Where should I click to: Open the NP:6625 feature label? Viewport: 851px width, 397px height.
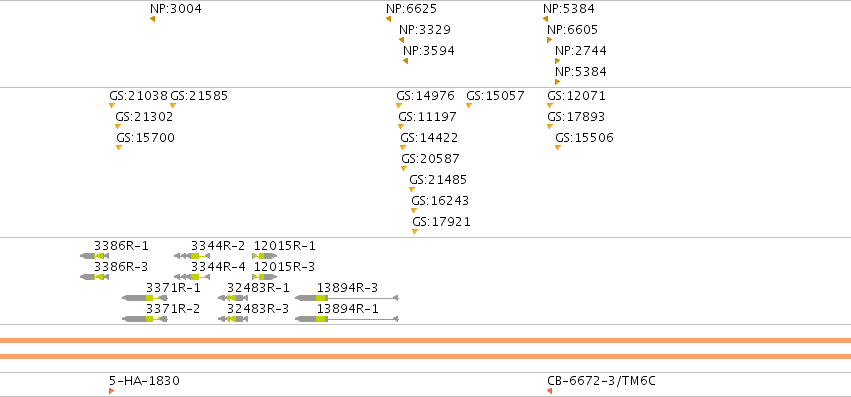(411, 9)
